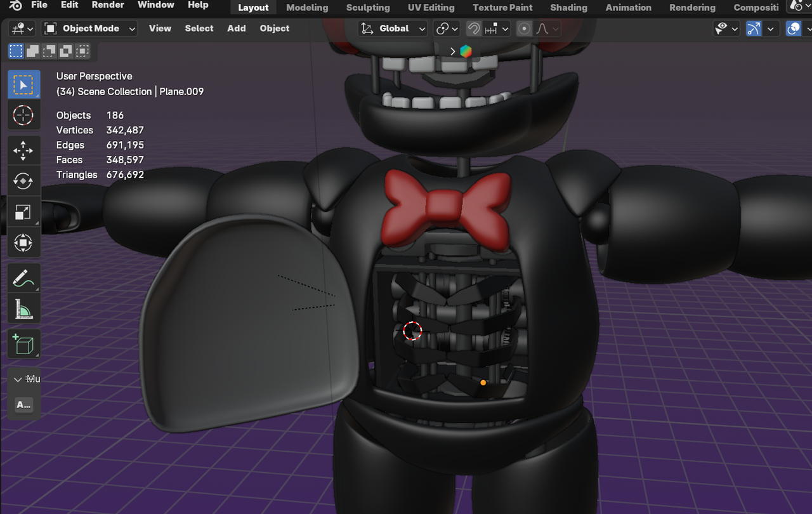Toggle proportional editing
The image size is (812, 514).
(x=524, y=29)
